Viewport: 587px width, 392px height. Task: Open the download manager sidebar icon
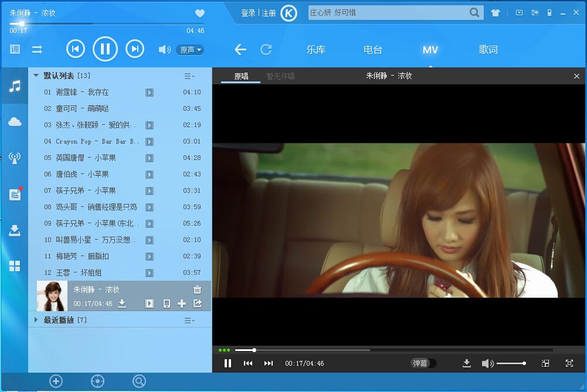15,230
